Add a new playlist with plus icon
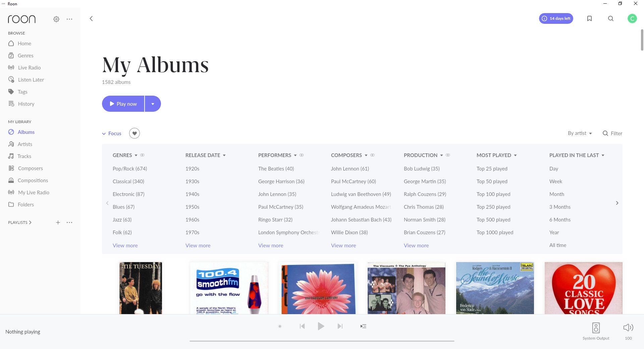Image resolution: width=644 pixels, height=349 pixels. (x=58, y=222)
